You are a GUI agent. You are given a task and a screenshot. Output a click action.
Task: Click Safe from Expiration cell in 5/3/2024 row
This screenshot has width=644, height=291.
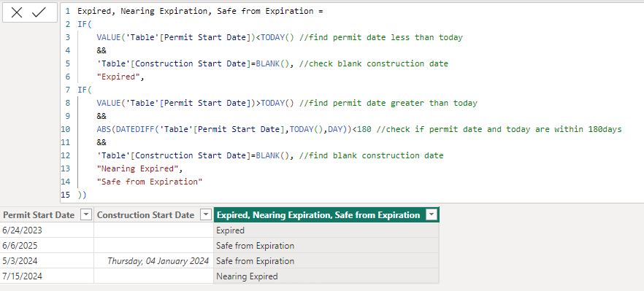pyautogui.click(x=326, y=260)
